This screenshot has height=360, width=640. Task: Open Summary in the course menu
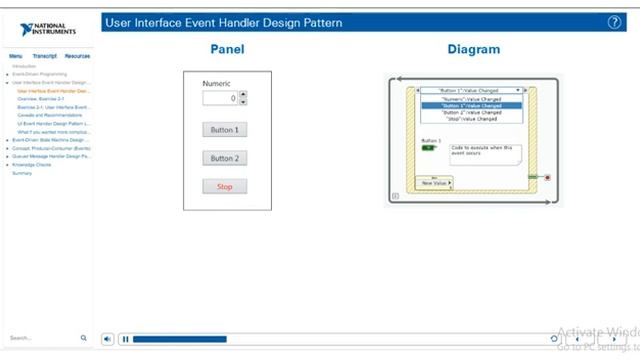pyautogui.click(x=22, y=173)
